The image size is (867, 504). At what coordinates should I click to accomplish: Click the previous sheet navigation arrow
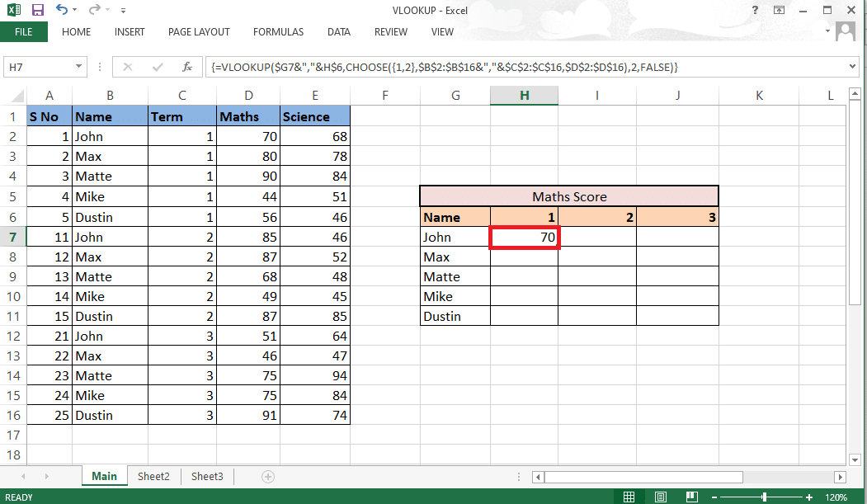point(23,477)
